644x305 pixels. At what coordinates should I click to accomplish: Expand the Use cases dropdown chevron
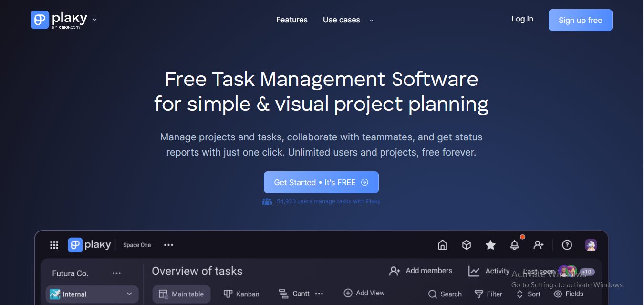pyautogui.click(x=372, y=20)
